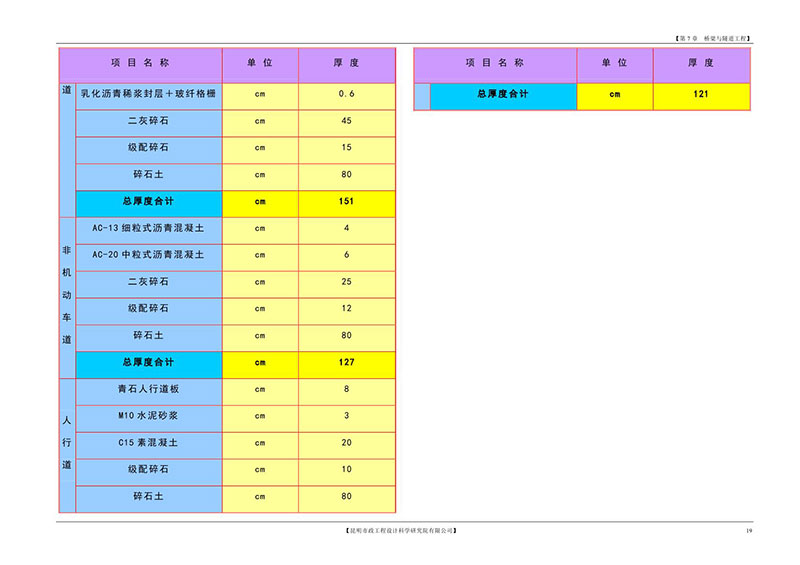Click the yellow total cell showing 127
The height and width of the screenshot is (565, 800).
(x=347, y=362)
